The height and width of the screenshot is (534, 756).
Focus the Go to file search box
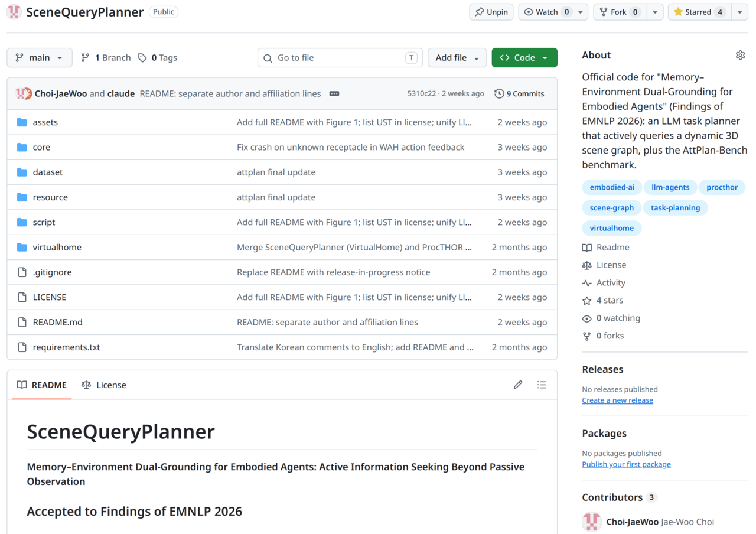click(340, 57)
